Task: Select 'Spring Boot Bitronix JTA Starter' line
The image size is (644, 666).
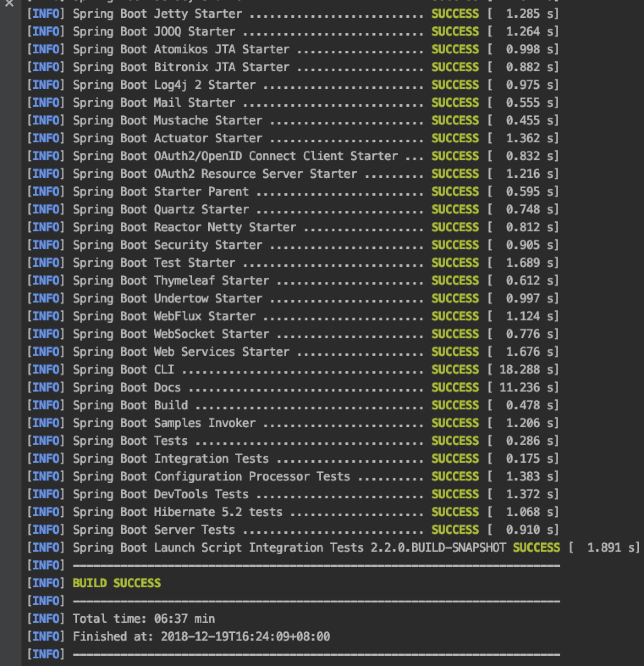Action: [x=292, y=67]
